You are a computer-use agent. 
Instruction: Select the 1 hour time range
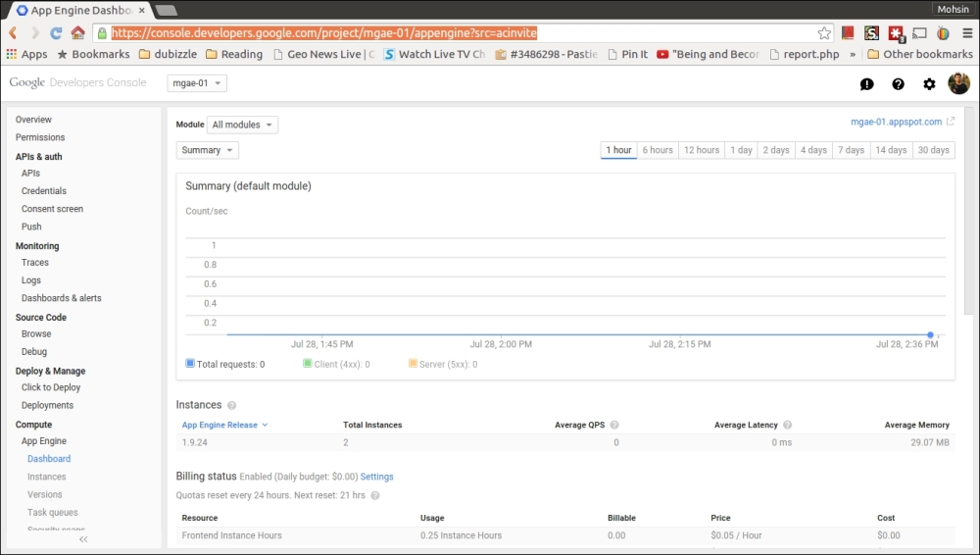[x=618, y=150]
